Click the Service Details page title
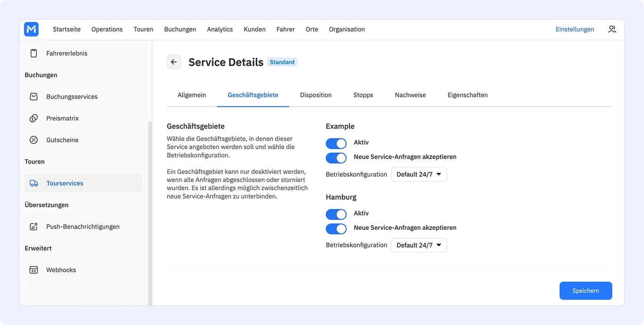 [226, 62]
